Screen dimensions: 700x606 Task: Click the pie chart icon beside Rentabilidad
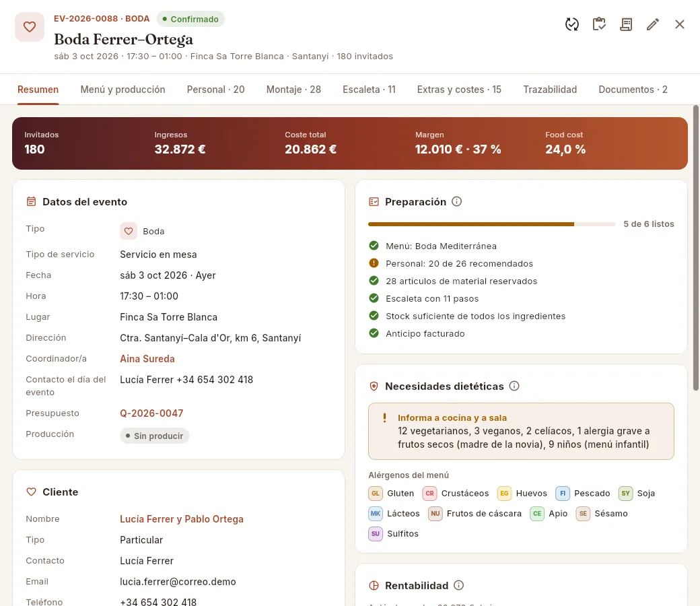[x=374, y=585]
